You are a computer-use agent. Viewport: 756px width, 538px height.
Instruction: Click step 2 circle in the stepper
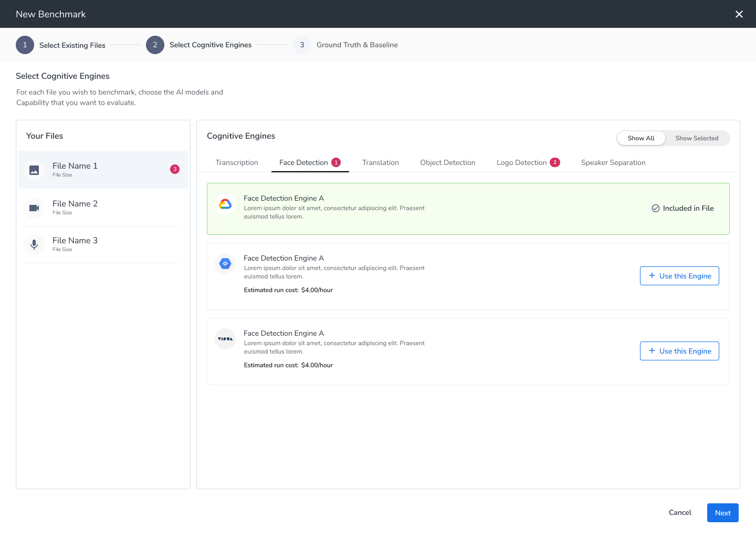155,45
